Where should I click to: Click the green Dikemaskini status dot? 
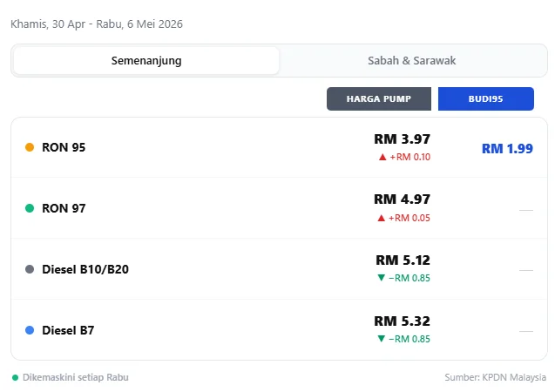15,378
